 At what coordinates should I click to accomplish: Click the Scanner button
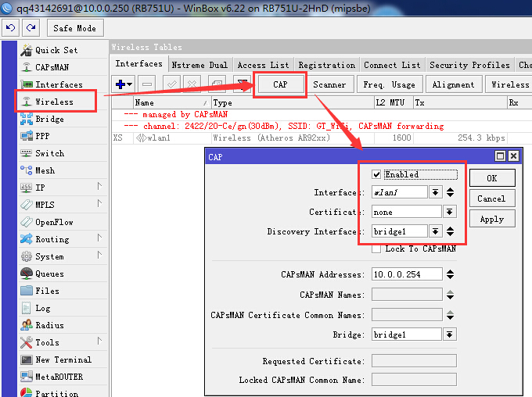(x=329, y=84)
